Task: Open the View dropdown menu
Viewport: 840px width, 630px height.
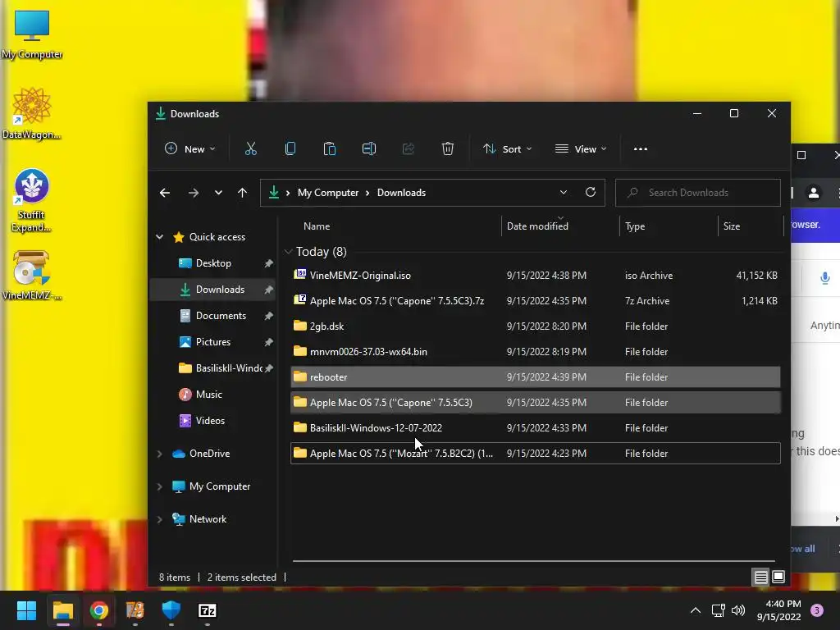Action: point(581,149)
